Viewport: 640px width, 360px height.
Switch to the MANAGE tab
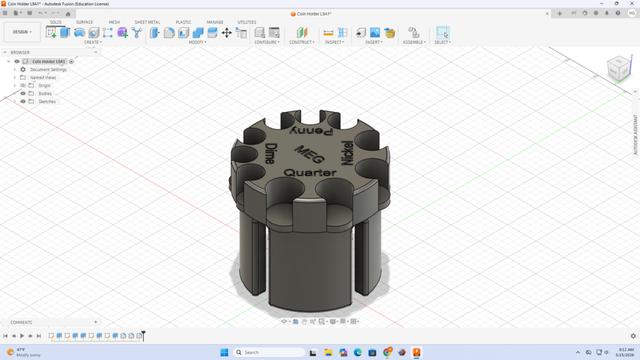(215, 22)
